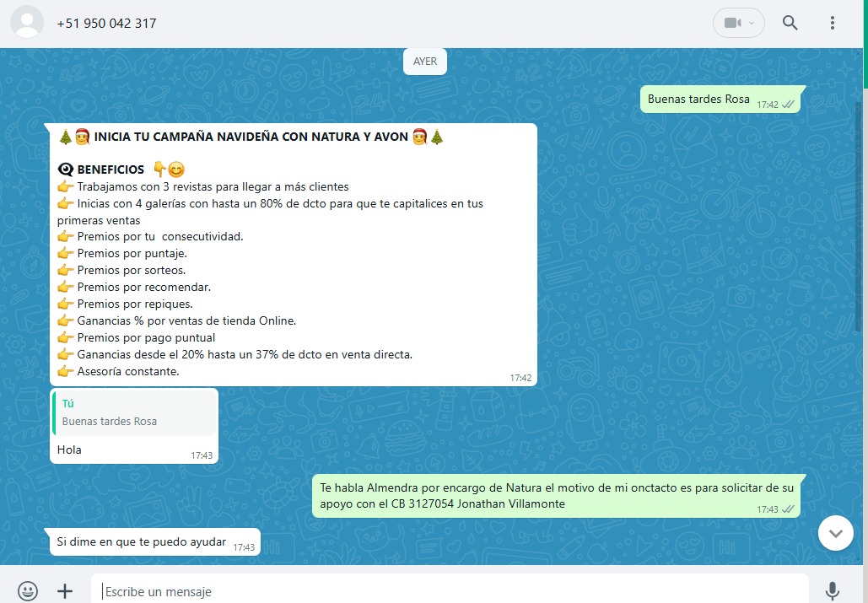The width and height of the screenshot is (868, 603).
Task: Jump to quoted 'Buenas tardes Rosa' reply
Action: (x=133, y=412)
